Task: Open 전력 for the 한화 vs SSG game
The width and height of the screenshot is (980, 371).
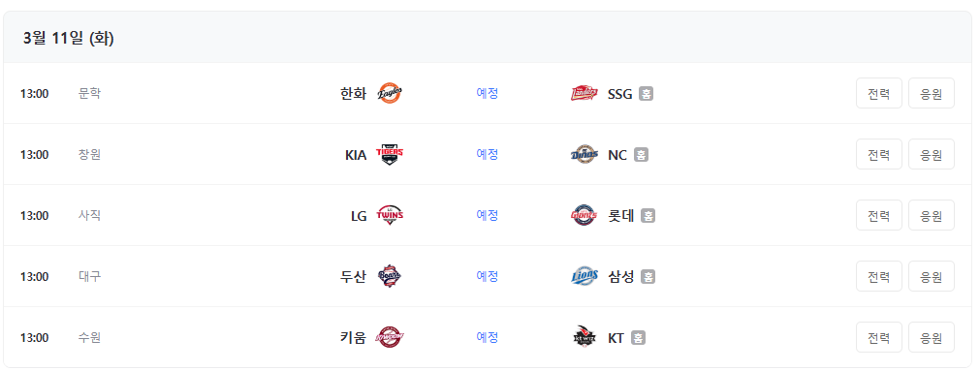Action: [879, 93]
